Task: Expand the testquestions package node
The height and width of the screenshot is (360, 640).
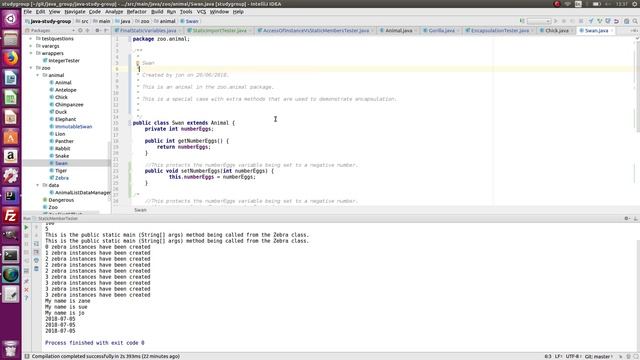Action: click(x=31, y=38)
